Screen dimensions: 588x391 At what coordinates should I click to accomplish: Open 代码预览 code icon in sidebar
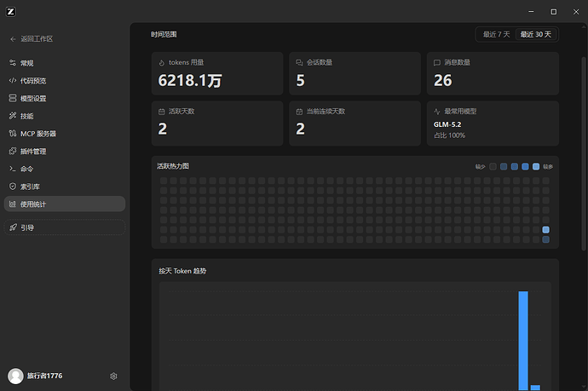[x=13, y=80]
